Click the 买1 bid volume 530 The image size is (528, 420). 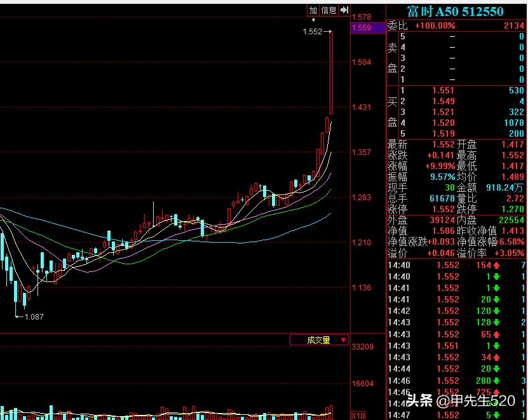pyautogui.click(x=517, y=90)
